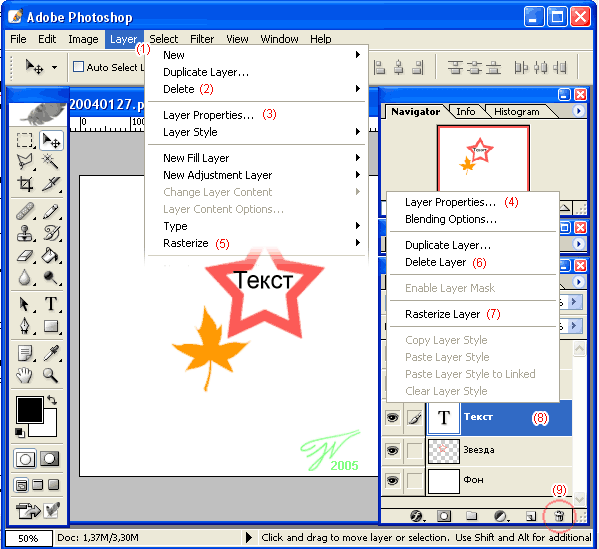
Task: Hide the Фон layer visibility eye
Action: pyautogui.click(x=392, y=480)
